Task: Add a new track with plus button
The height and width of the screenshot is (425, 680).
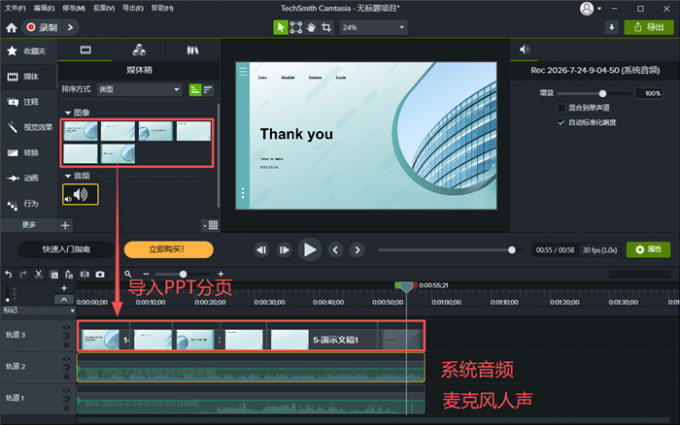Action: click(x=64, y=288)
